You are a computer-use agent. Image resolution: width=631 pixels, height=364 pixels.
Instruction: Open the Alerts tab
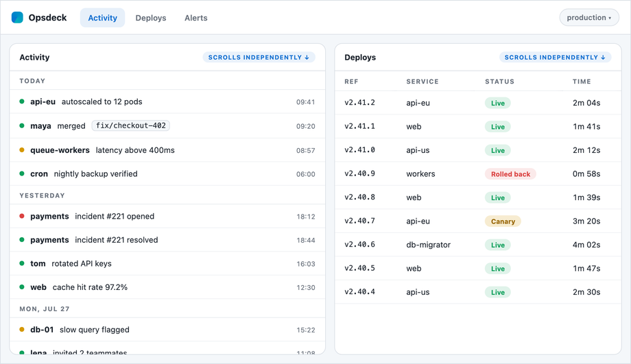(x=196, y=18)
